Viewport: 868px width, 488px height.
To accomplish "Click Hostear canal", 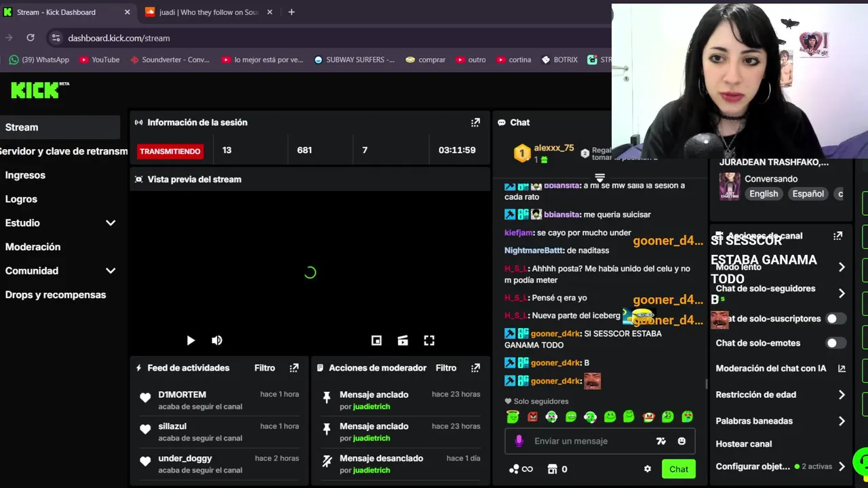I will (744, 444).
